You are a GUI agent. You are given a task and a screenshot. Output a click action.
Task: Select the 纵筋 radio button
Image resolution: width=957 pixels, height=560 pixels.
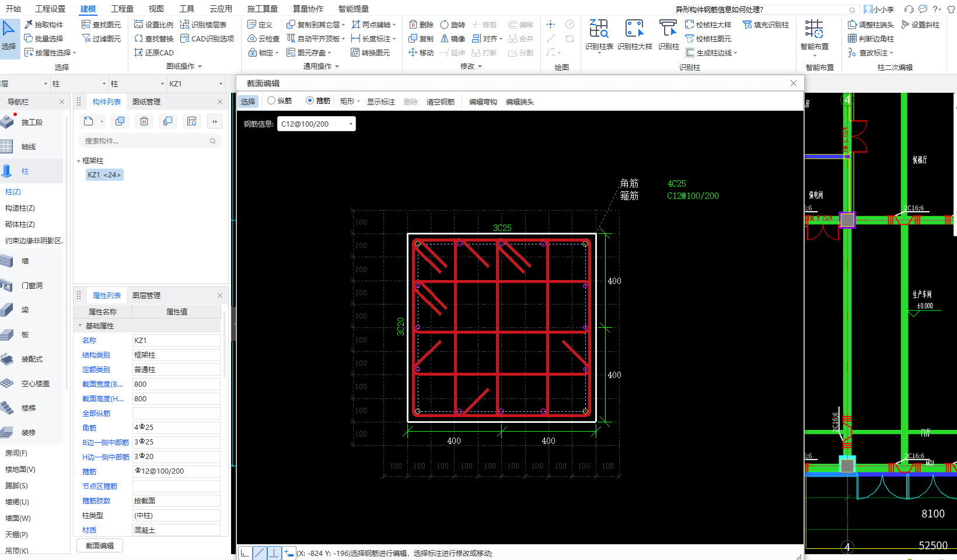pyautogui.click(x=271, y=101)
